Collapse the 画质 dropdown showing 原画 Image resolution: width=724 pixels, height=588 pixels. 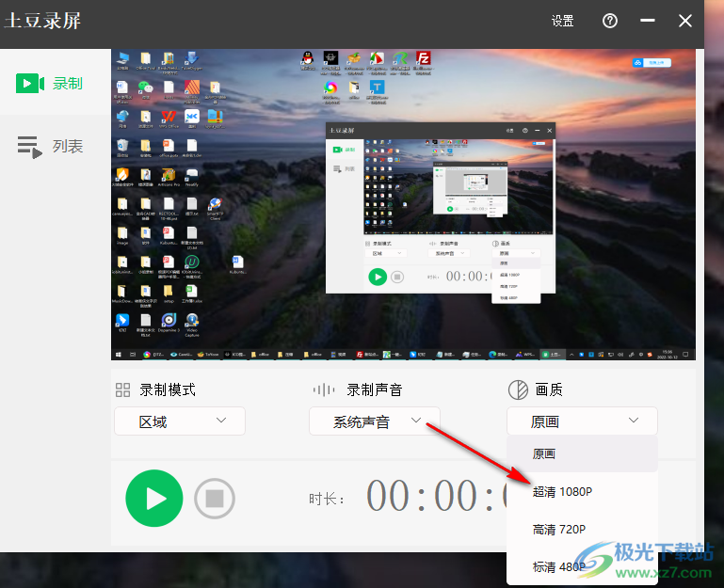coord(582,421)
